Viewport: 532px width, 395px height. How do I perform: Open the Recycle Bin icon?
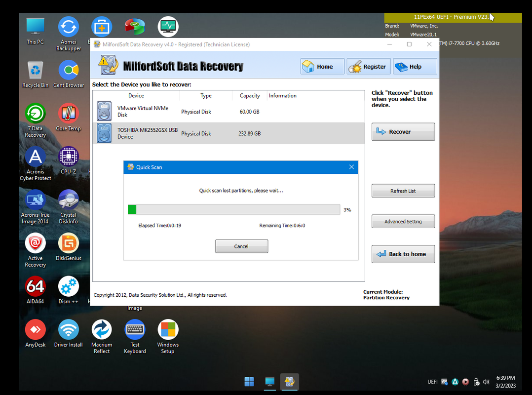coord(36,74)
